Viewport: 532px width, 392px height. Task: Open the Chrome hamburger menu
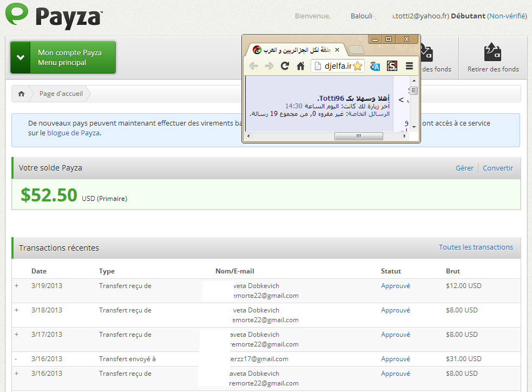click(410, 66)
